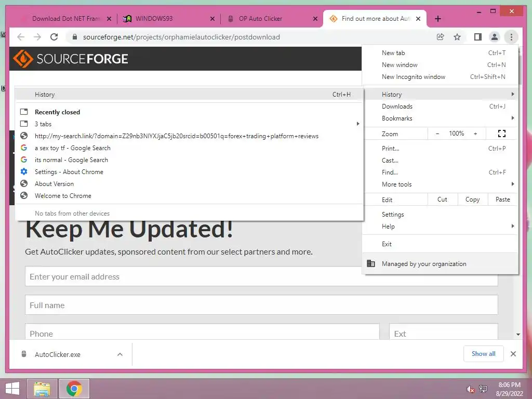Expand the Bookmarks submenu
532x399 pixels.
440,118
